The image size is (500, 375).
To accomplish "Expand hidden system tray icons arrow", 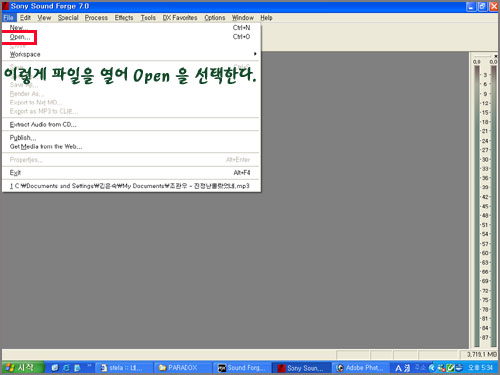I will (432, 368).
